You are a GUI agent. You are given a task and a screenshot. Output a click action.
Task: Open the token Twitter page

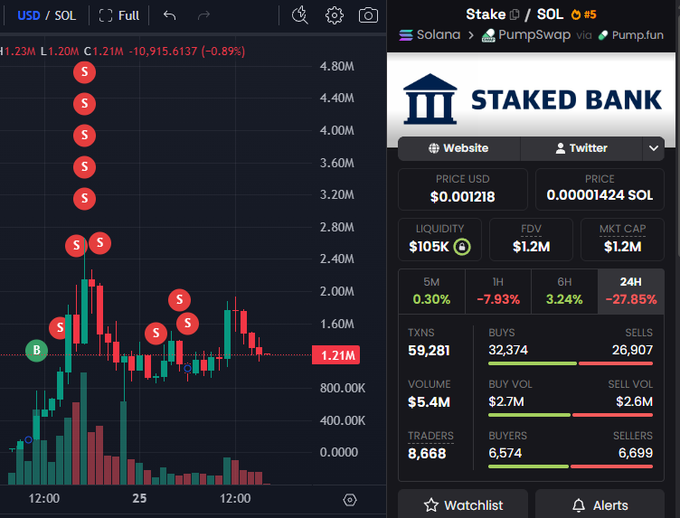click(x=581, y=148)
